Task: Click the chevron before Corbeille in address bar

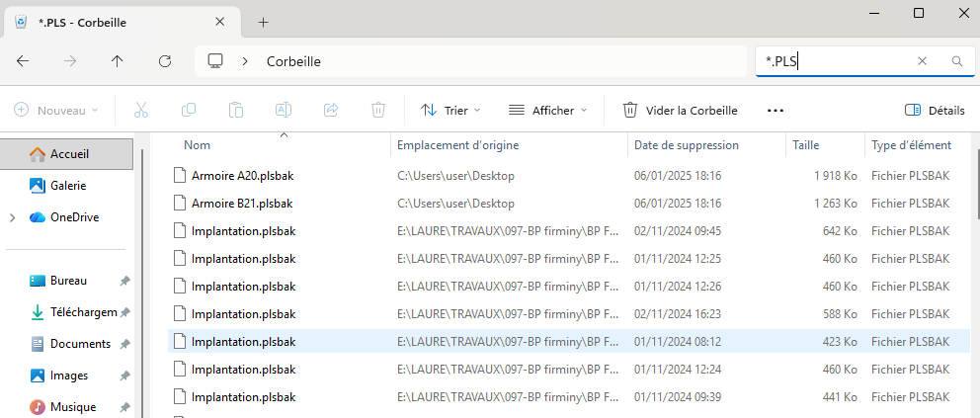Action: tap(246, 61)
